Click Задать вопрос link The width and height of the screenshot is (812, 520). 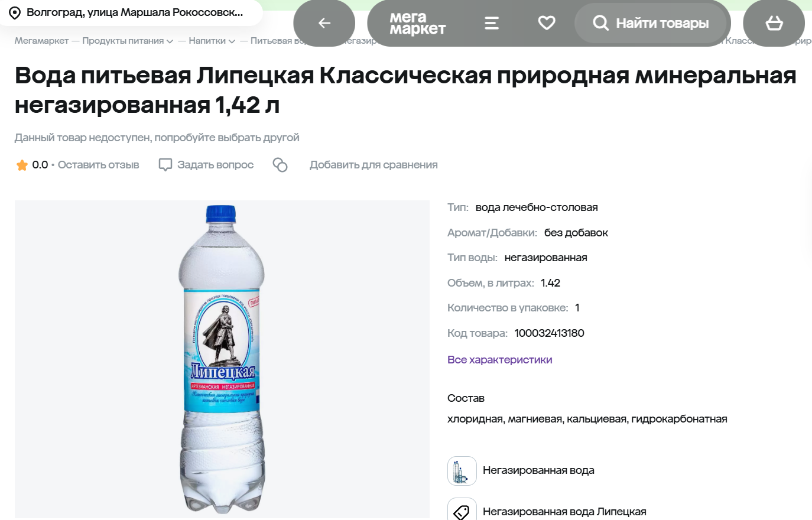215,165
